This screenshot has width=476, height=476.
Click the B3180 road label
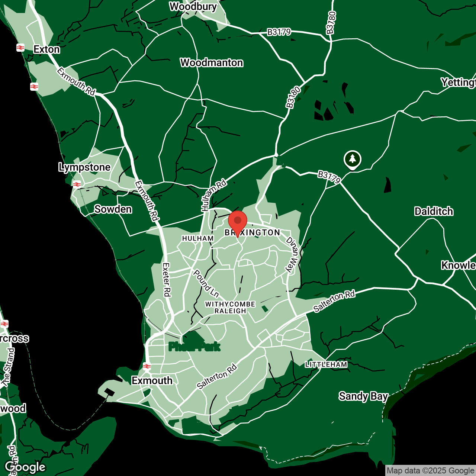point(293,97)
